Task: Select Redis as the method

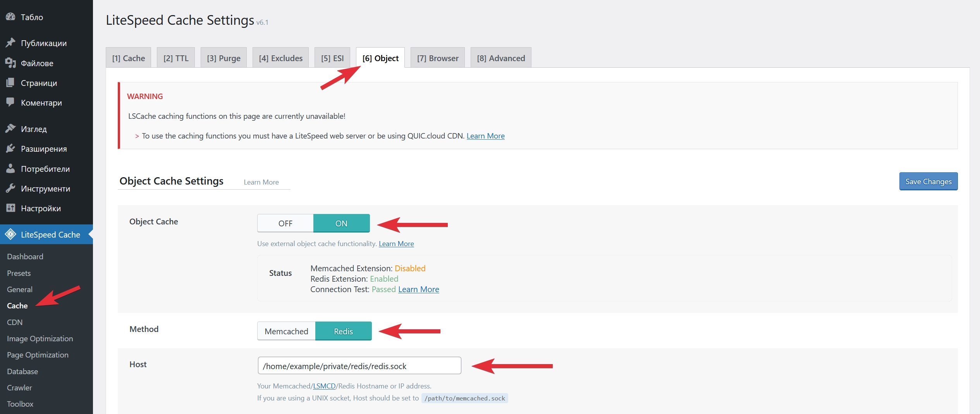Action: 343,331
